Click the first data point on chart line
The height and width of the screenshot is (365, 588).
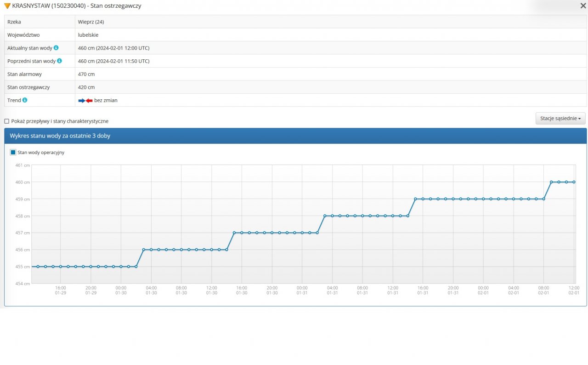(x=38, y=267)
